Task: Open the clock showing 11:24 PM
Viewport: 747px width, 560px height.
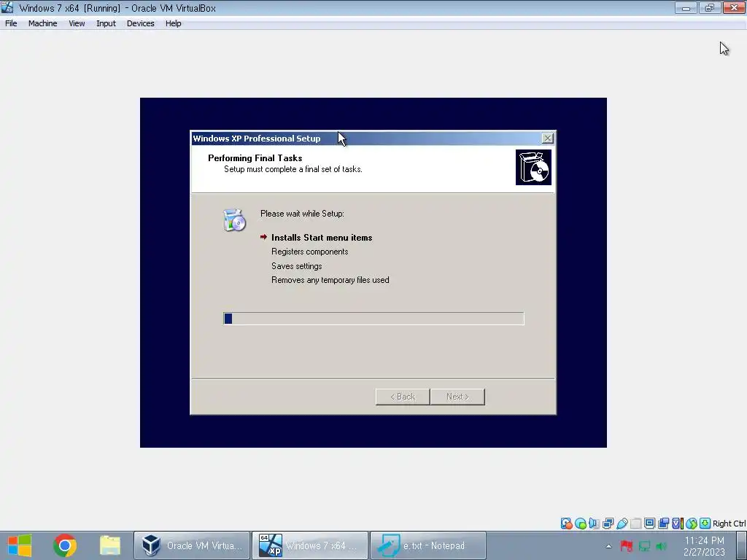Action: 704,546
